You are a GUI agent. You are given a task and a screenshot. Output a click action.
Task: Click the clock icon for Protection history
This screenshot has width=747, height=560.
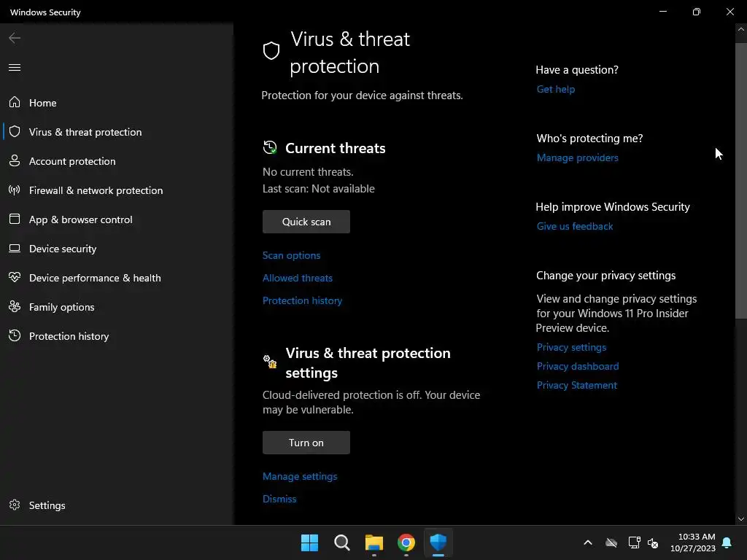point(15,335)
